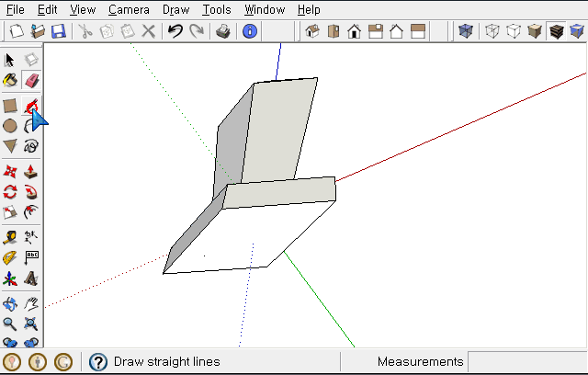Save the model with the floppy disk icon

coord(59,31)
